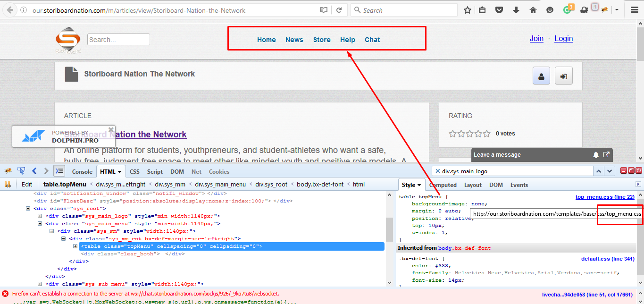Switch to the Console tab in Firebug
644x304 pixels.
point(82,172)
